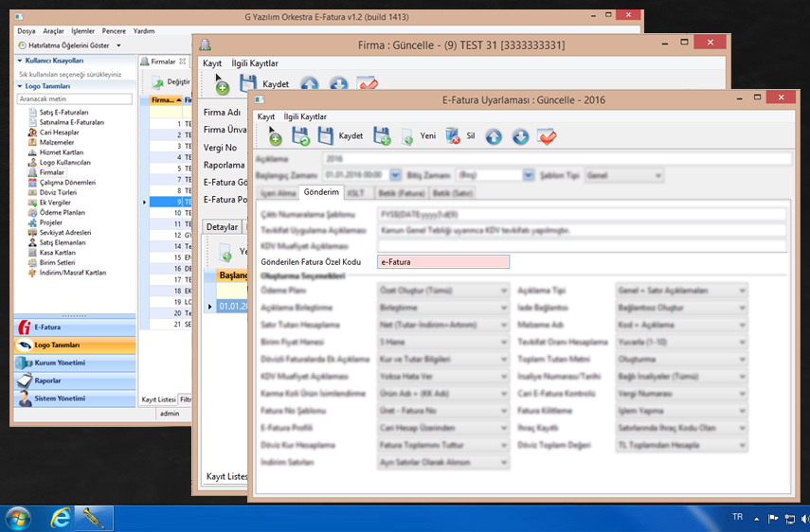The height and width of the screenshot is (532, 810).
Task: Open İndirim/Masraf Kartları in sidebar tree
Action: point(73,273)
